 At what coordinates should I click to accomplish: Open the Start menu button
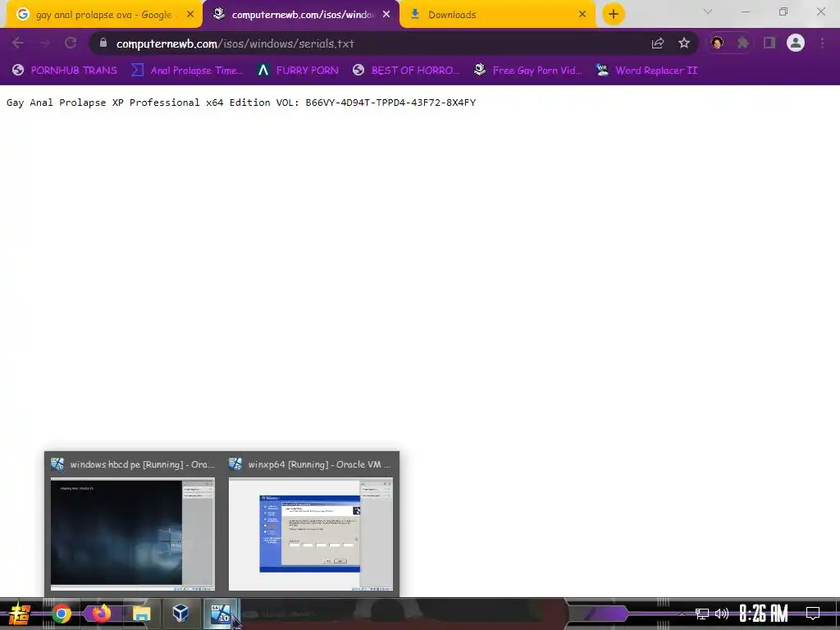pyautogui.click(x=19, y=614)
